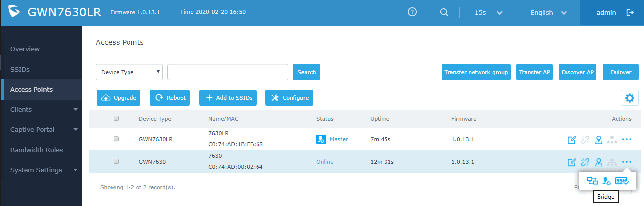The width and height of the screenshot is (644, 206).
Task: Click the uptime value 7m 45s
Action: (x=381, y=139)
